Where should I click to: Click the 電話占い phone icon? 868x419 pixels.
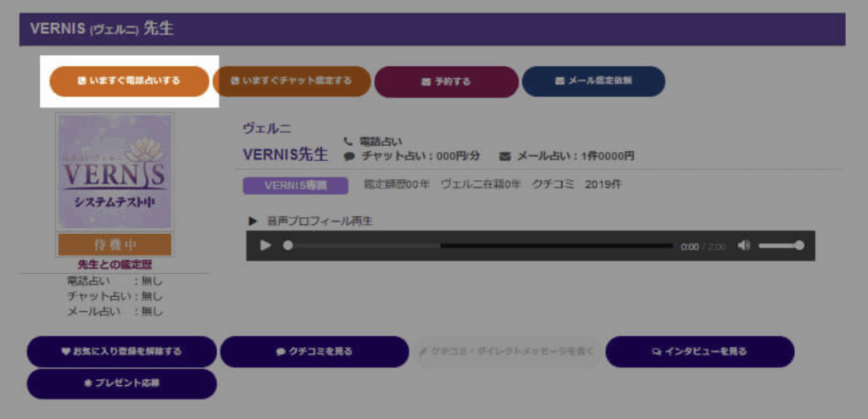tap(348, 142)
